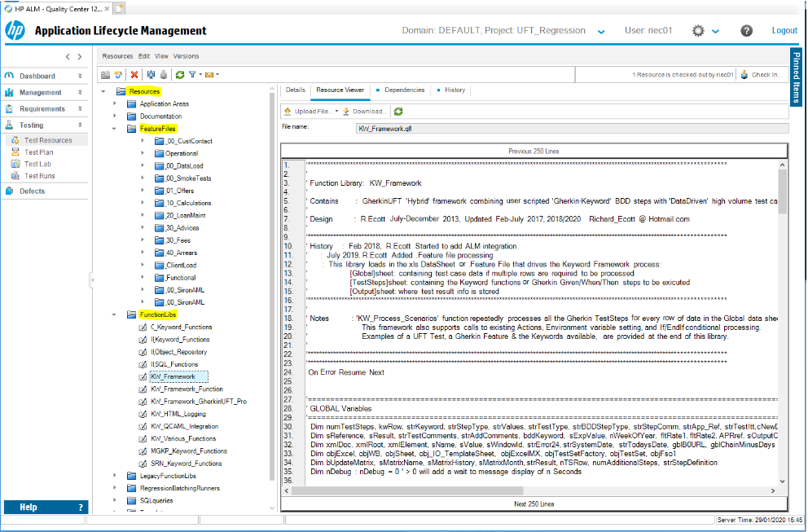This screenshot has width=808, height=532.
Task: Open the Versions menu
Action: (x=186, y=56)
